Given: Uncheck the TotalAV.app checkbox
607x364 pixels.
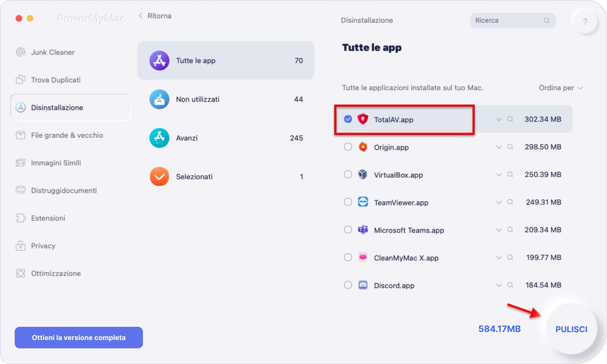Looking at the screenshot, I should tap(348, 119).
